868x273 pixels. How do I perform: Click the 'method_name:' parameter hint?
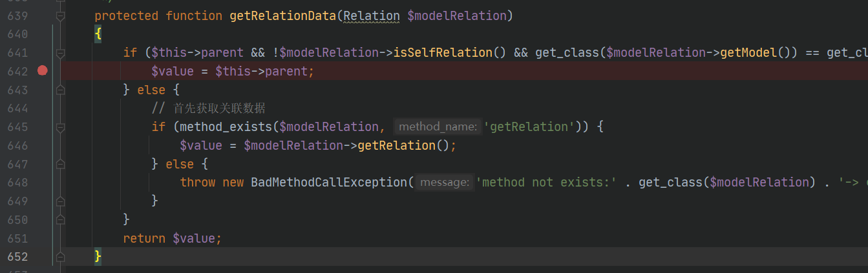tap(437, 127)
